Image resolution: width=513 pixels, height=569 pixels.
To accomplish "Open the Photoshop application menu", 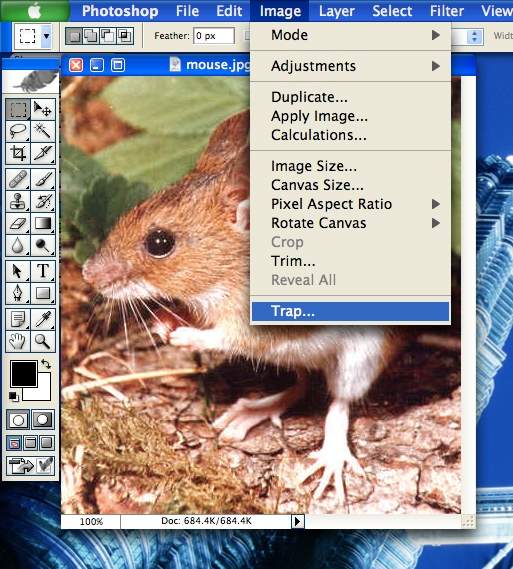I will pos(120,11).
